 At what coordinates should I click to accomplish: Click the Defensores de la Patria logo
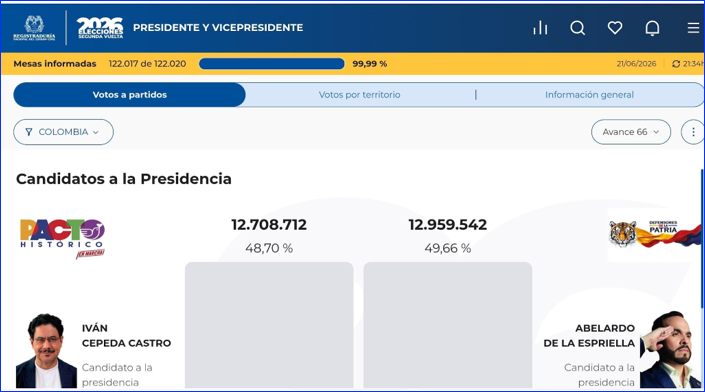(x=655, y=234)
